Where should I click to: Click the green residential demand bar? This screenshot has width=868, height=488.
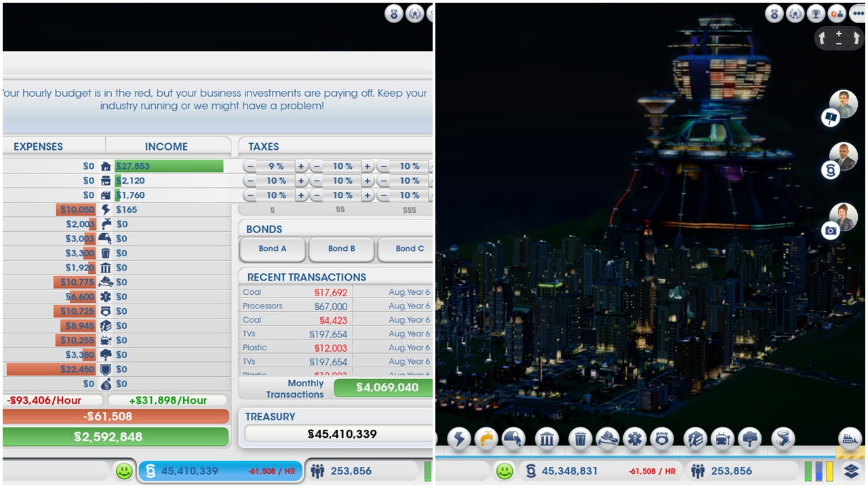point(808,471)
